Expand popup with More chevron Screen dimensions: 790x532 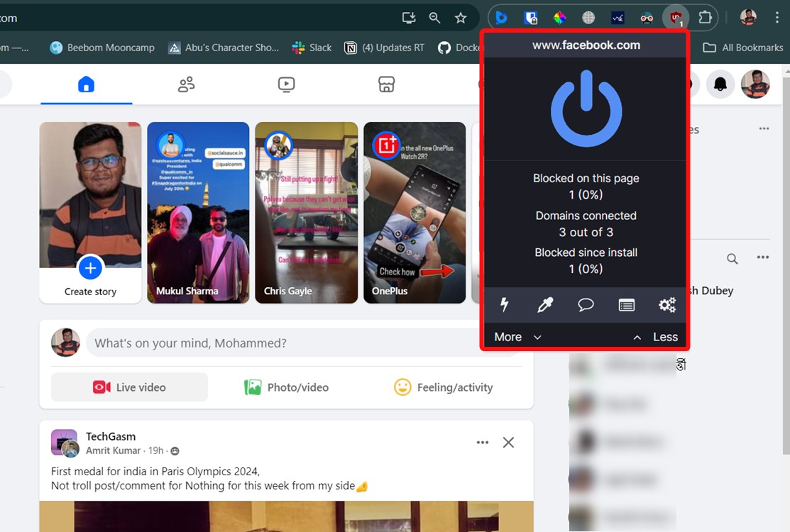tap(517, 337)
